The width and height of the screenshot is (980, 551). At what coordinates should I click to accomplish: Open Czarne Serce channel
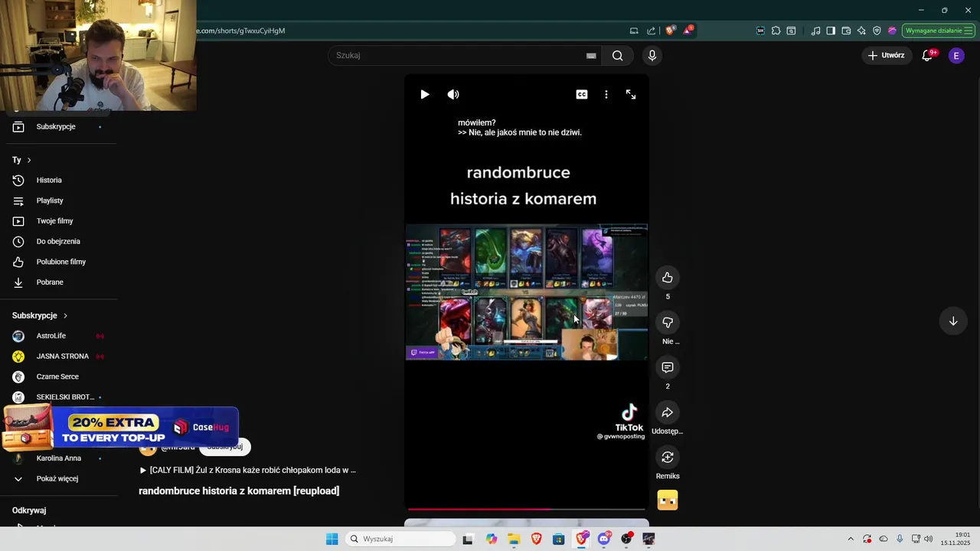coord(58,377)
